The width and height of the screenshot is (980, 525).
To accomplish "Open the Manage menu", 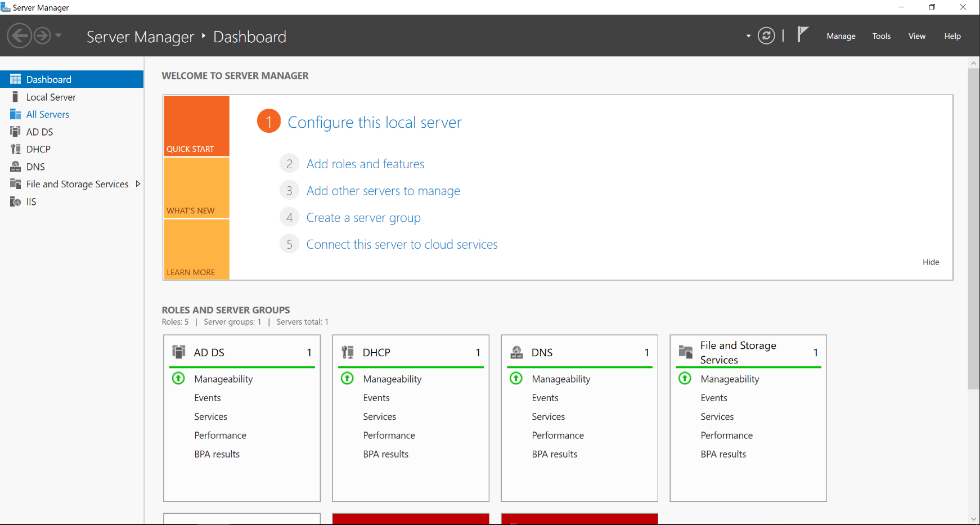I will pyautogui.click(x=841, y=36).
